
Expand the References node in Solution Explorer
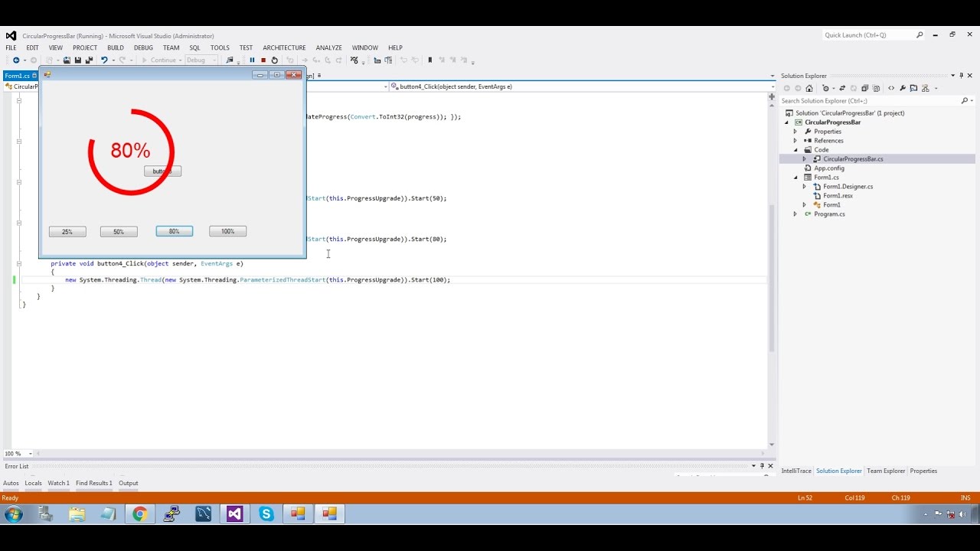click(795, 141)
